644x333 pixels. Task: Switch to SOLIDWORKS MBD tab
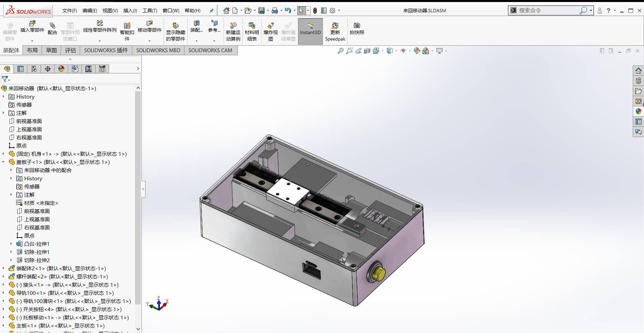(x=158, y=50)
